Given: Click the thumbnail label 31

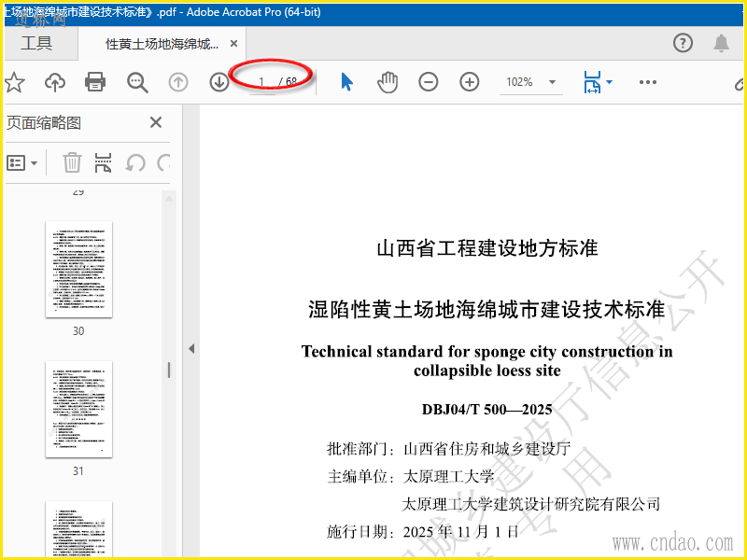Looking at the screenshot, I should pyautogui.click(x=78, y=471).
